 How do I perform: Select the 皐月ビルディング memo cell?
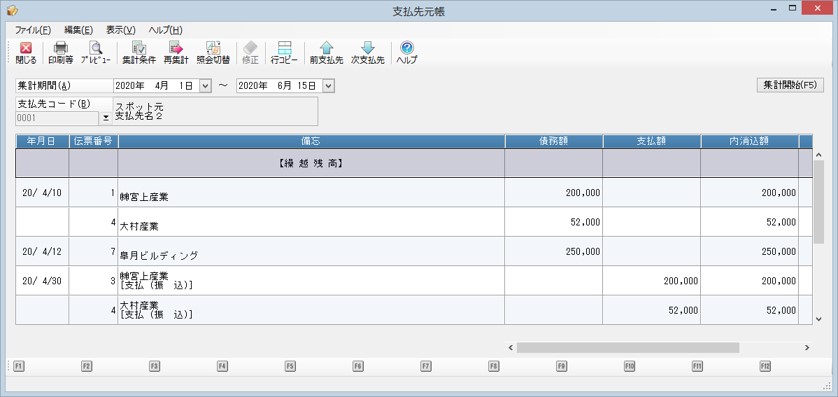311,251
